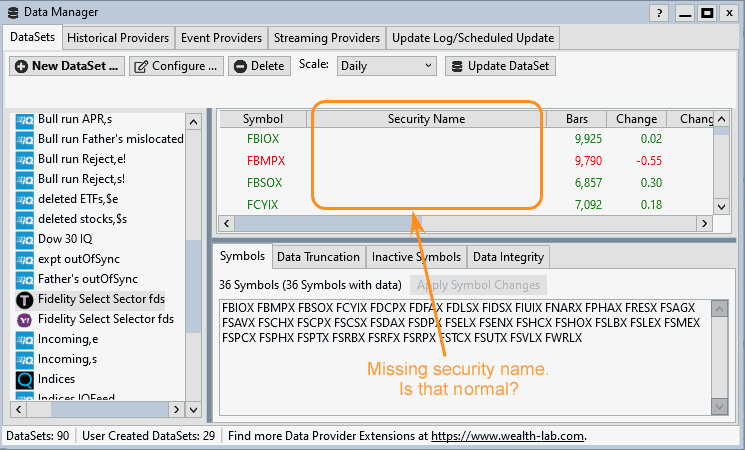Image resolution: width=745 pixels, height=450 pixels.
Task: Click the Dow 30 IQ dataset icon
Action: (x=25, y=239)
